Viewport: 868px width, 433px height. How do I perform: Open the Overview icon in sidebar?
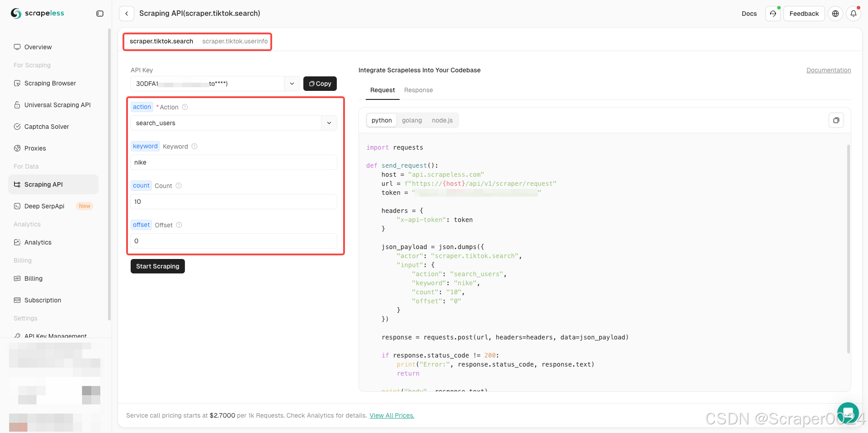(17, 47)
